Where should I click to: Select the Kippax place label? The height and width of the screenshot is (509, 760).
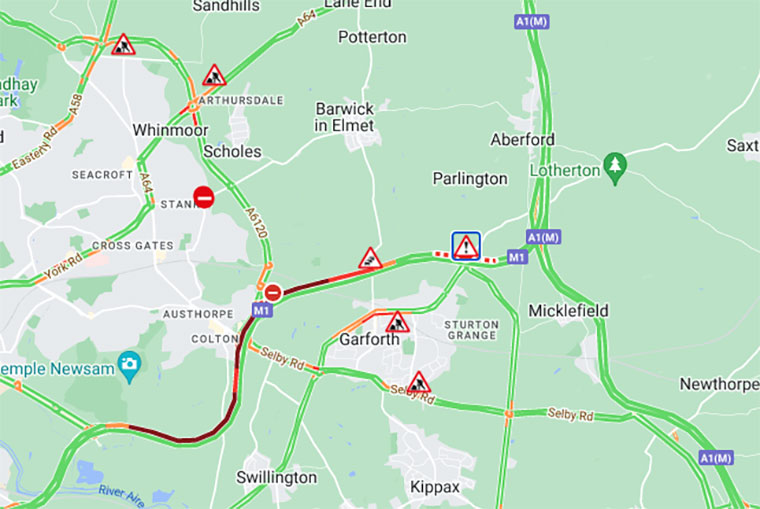(435, 487)
